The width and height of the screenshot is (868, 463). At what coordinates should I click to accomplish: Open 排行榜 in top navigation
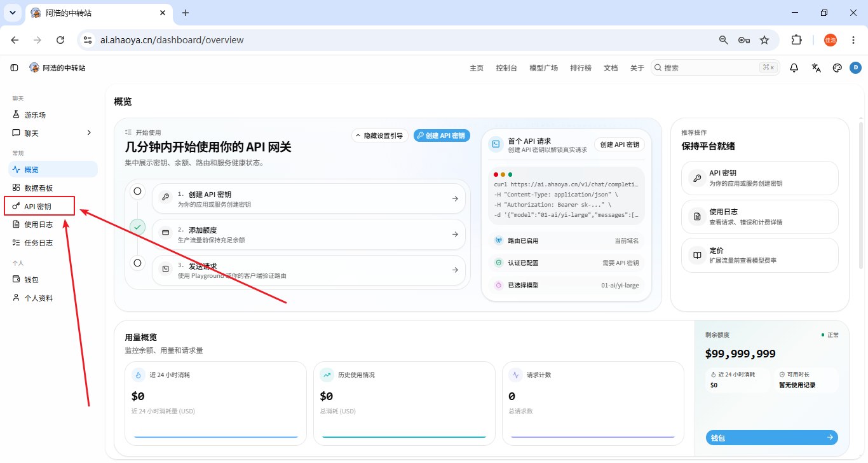click(581, 68)
